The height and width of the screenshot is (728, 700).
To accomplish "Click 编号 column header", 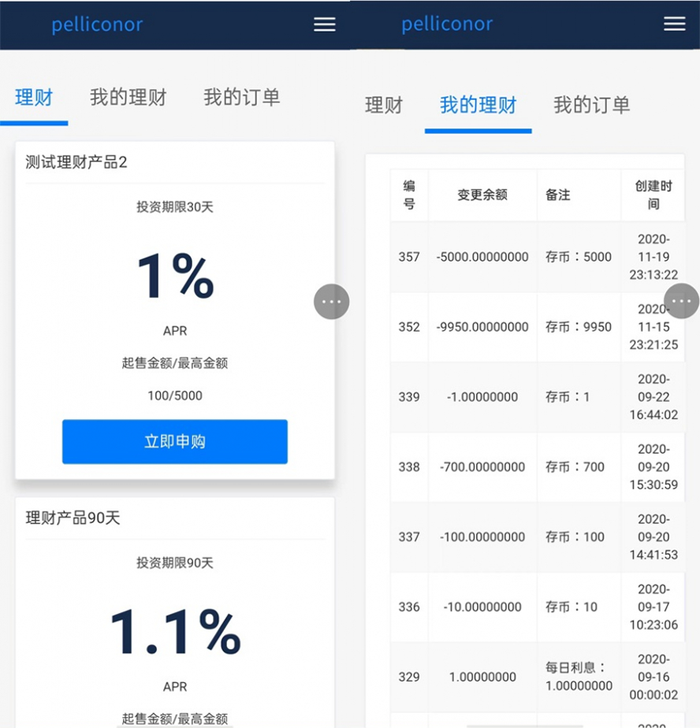I will pos(409,195).
